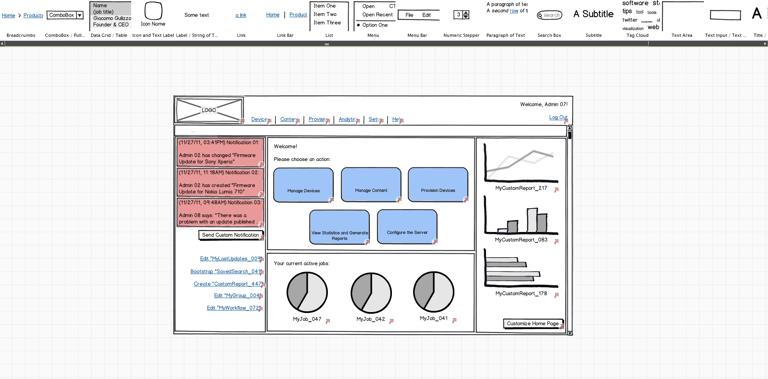Select Notification 03 from Admin 08
Image resolution: width=768 pixels, height=379 pixels.
[220, 212]
